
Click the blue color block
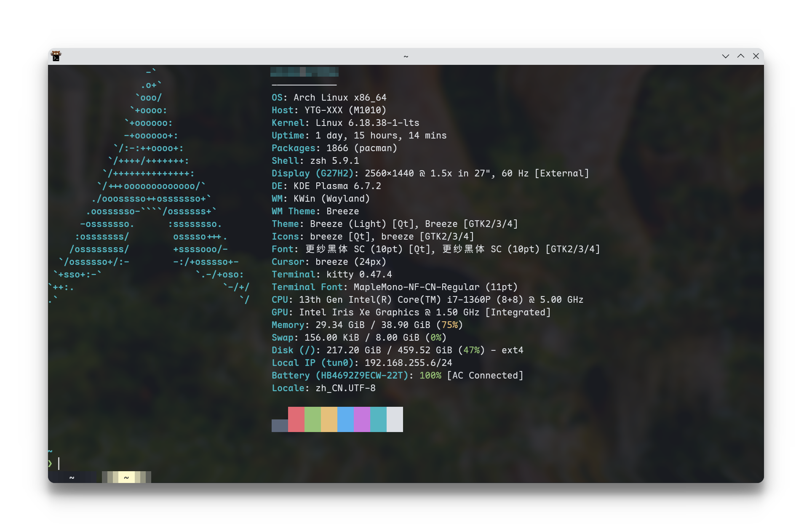click(x=345, y=419)
